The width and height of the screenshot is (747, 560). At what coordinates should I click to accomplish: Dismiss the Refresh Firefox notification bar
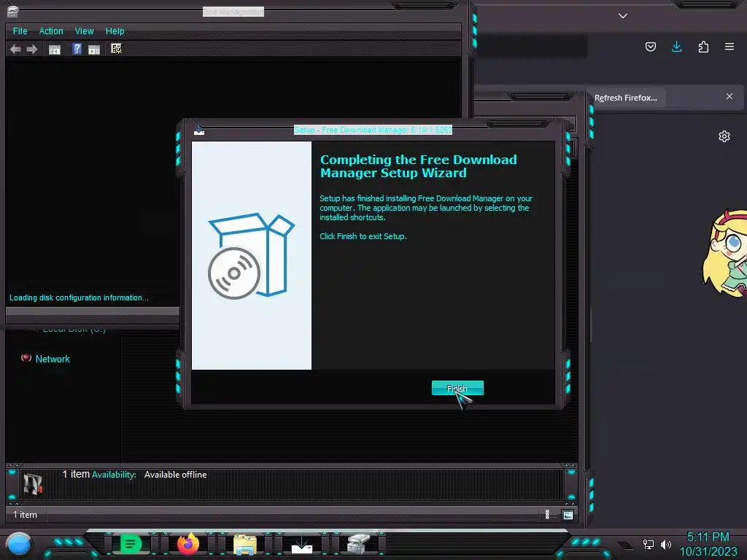[729, 96]
